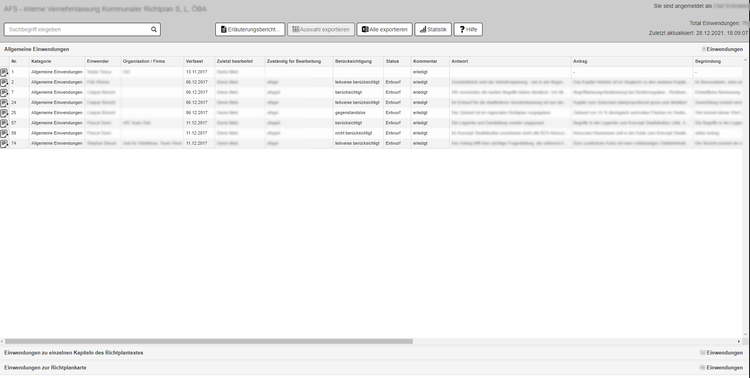Click the horizontal table scrollbar thumb
750x378 pixels.
point(209,342)
